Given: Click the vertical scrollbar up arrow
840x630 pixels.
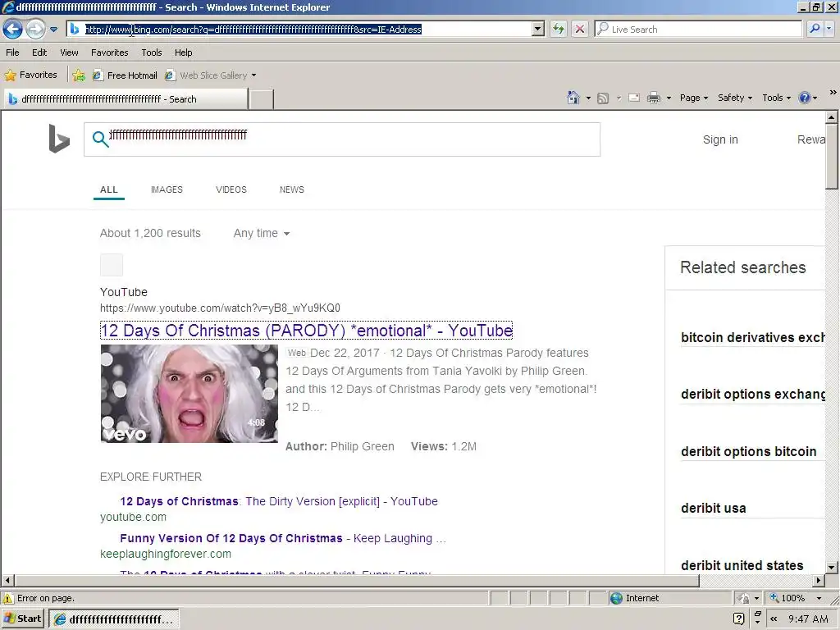Looking at the screenshot, I should 832,116.
